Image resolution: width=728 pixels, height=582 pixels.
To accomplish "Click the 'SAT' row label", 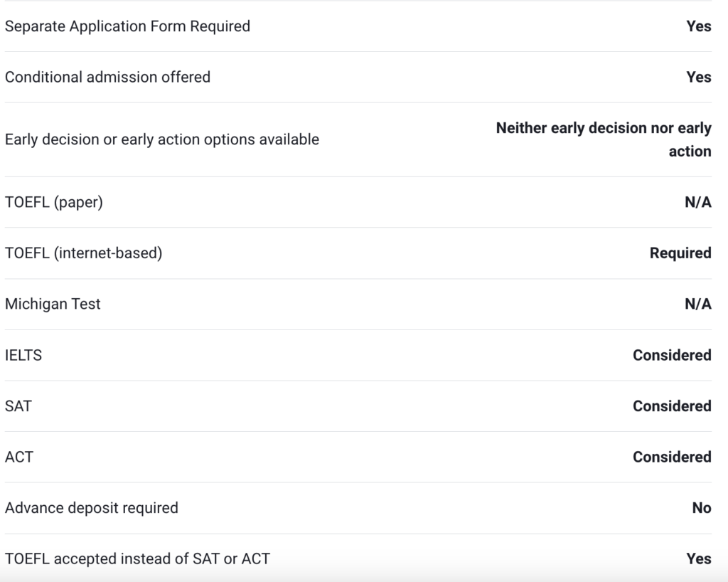I will [x=18, y=406].
